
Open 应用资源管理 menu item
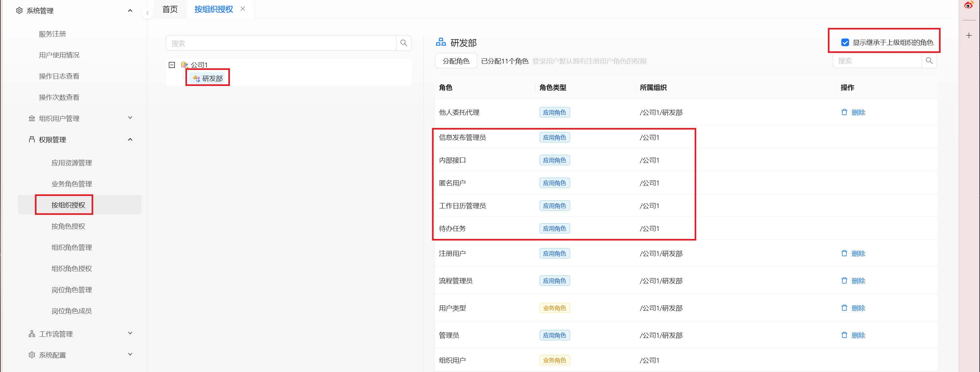click(72, 163)
